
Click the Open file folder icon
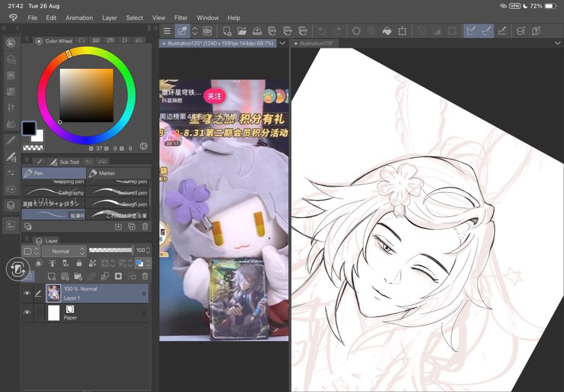click(242, 31)
